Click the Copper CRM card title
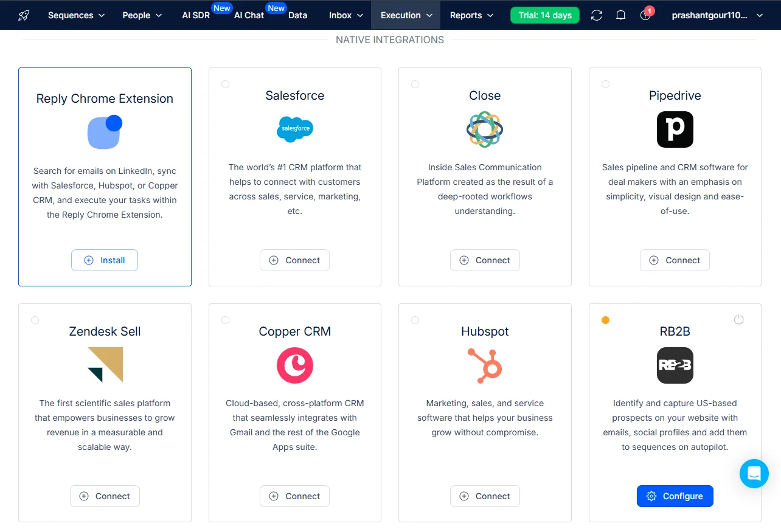Image resolution: width=781 pixels, height=532 pixels. 295,331
